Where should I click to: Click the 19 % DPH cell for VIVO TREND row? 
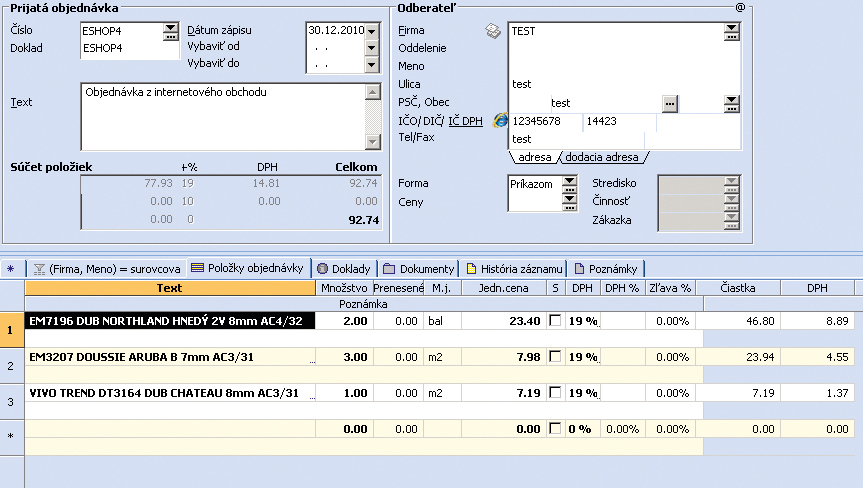tap(583, 393)
